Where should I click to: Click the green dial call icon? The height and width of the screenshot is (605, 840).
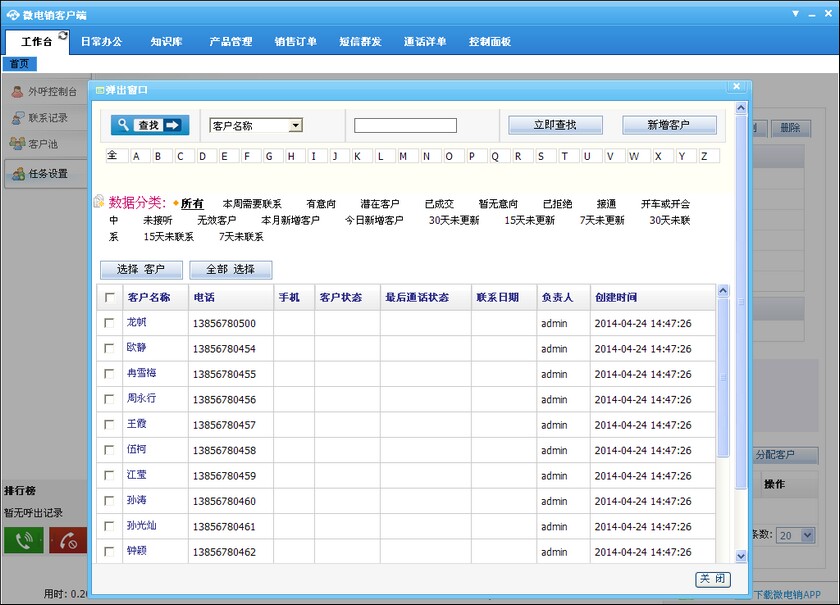pyautogui.click(x=24, y=540)
